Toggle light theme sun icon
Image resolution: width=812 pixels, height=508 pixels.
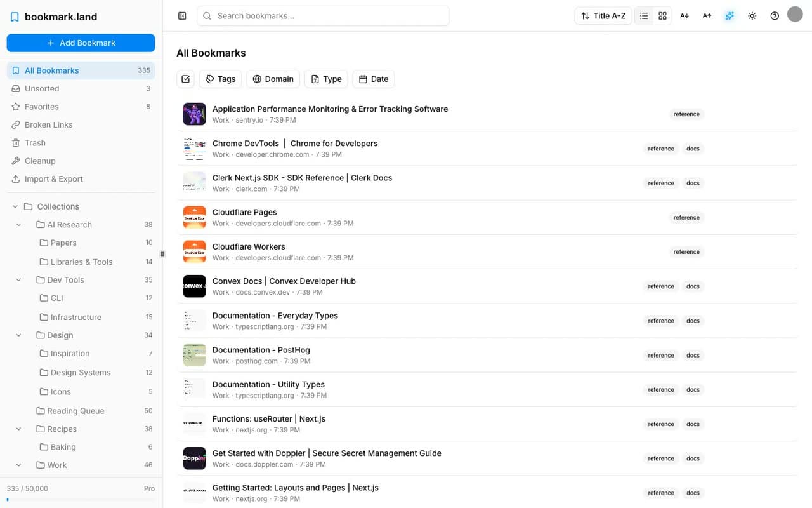coord(752,16)
